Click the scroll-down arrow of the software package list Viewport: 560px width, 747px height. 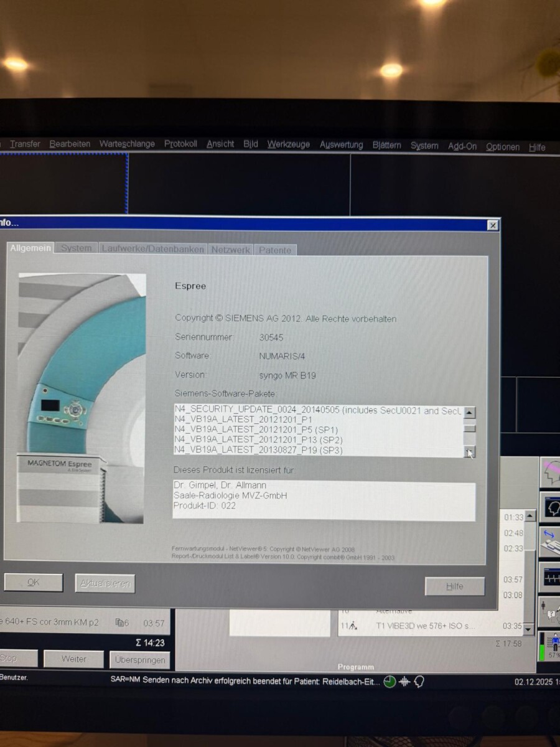[470, 453]
